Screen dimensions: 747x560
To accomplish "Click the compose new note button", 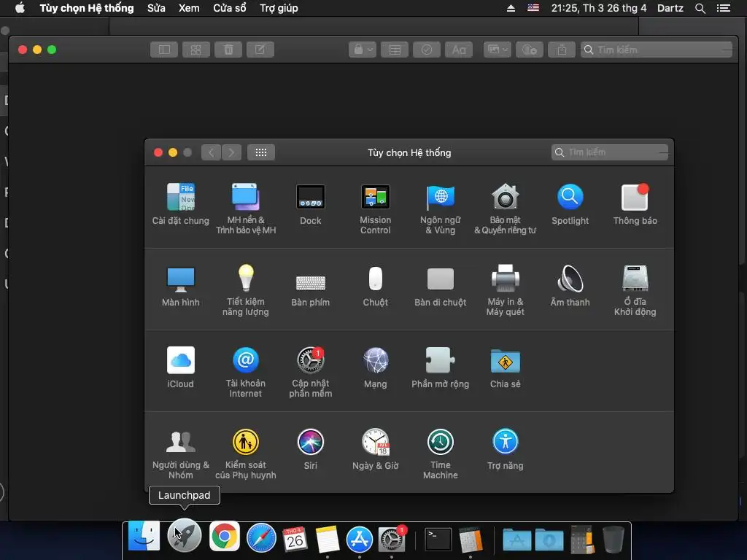I will (x=260, y=50).
